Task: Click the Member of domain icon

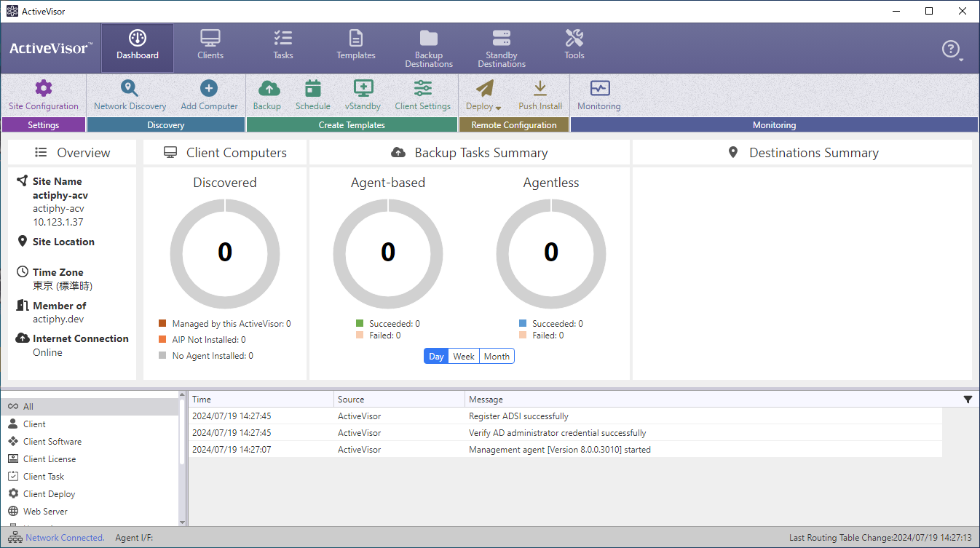Action: [22, 305]
